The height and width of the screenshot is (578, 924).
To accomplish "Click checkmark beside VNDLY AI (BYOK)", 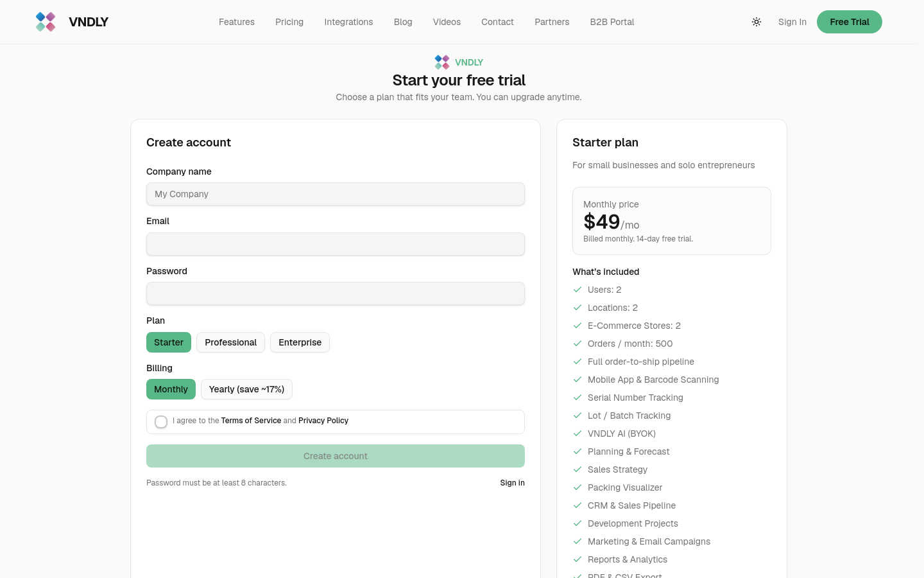I will tap(577, 433).
